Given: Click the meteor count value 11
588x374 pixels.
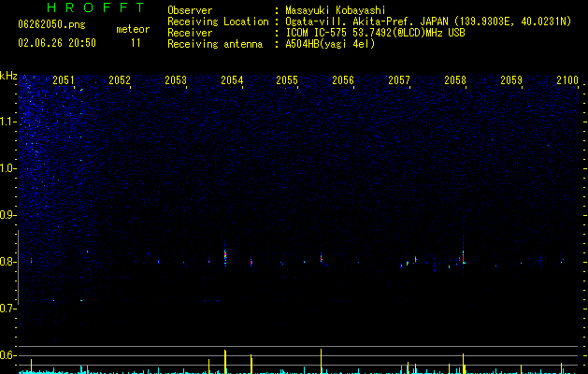Looking at the screenshot, I should point(136,43).
